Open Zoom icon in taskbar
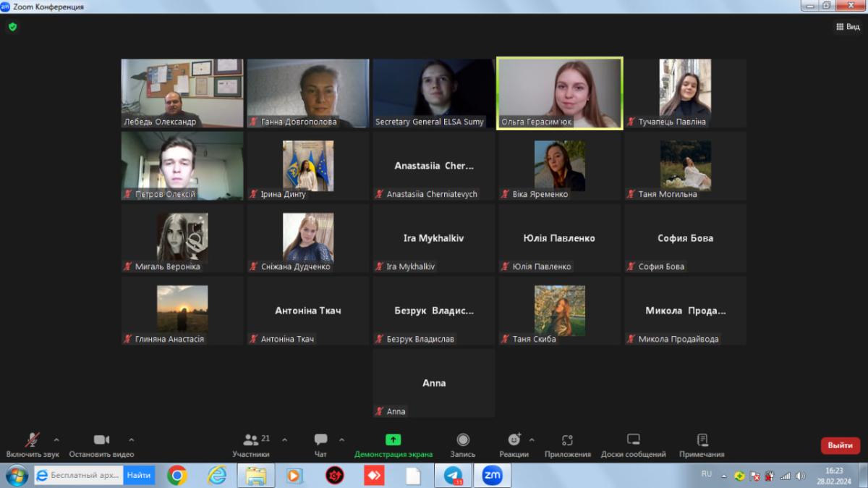This screenshot has width=868, height=488. pos(493,476)
